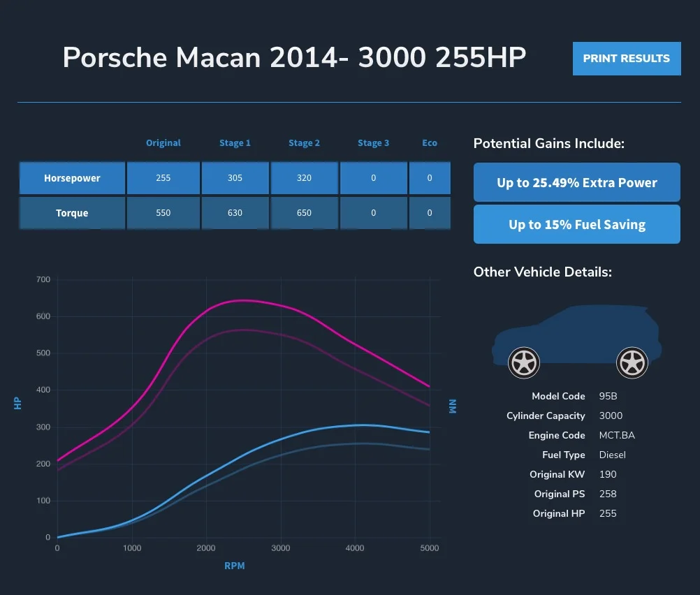Click the Original HP label
The width and height of the screenshot is (700, 595).
pos(558,513)
